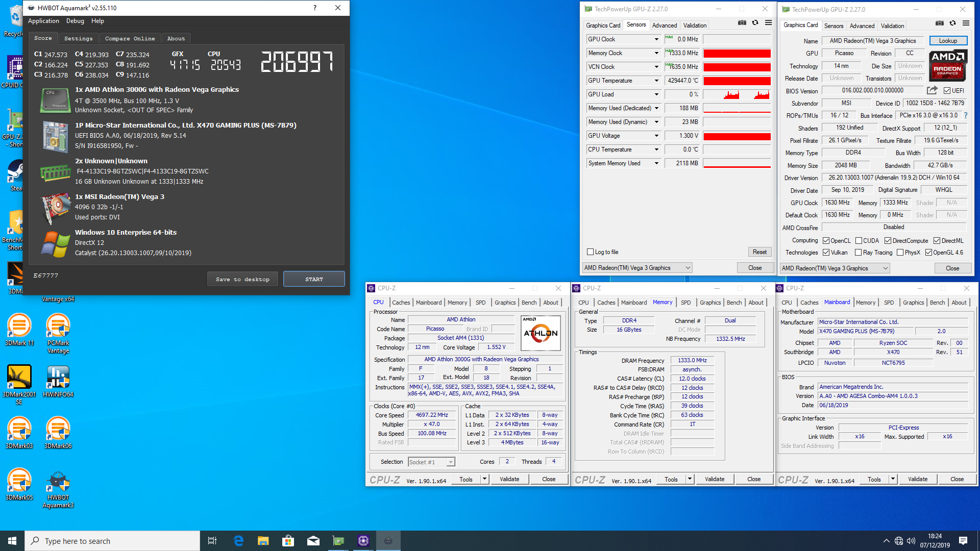Click the Bus Interface question mark icon
This screenshot has height=551, width=980.
(x=966, y=115)
